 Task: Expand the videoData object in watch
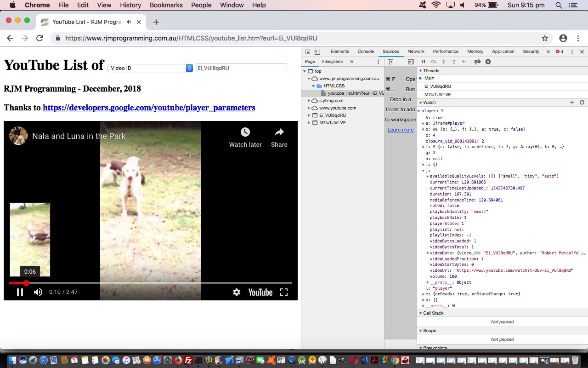428,253
